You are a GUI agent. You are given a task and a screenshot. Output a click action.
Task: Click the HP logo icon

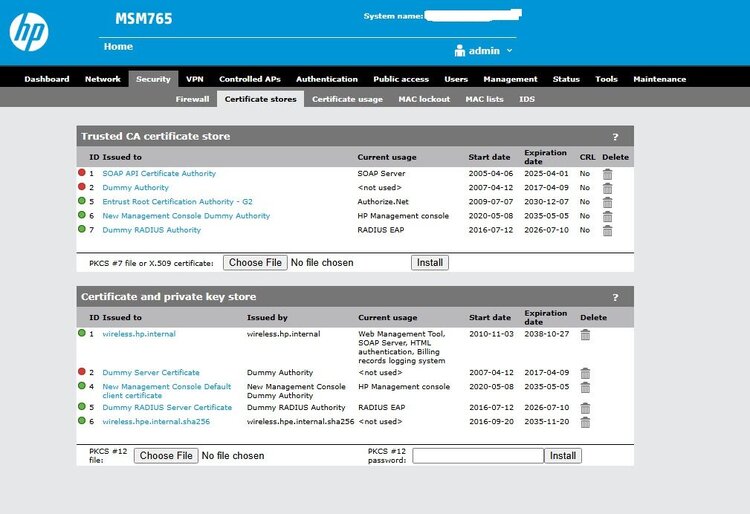(x=29, y=32)
